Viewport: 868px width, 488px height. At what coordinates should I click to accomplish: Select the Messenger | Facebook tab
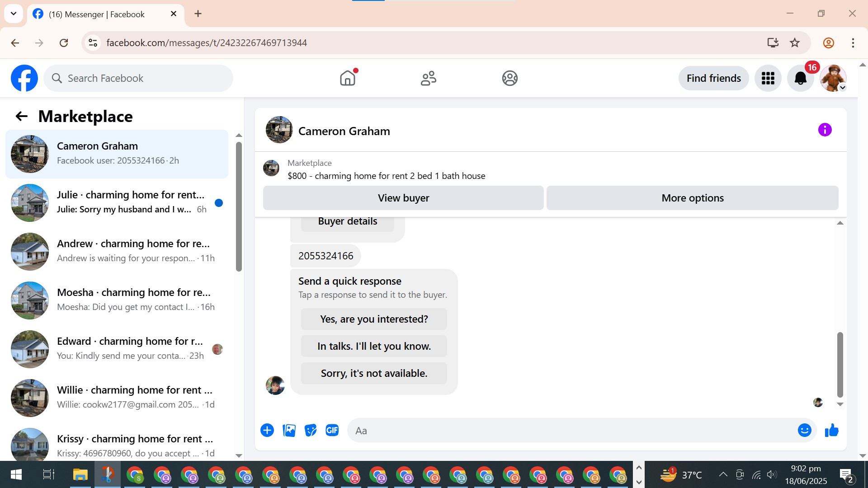click(x=106, y=14)
